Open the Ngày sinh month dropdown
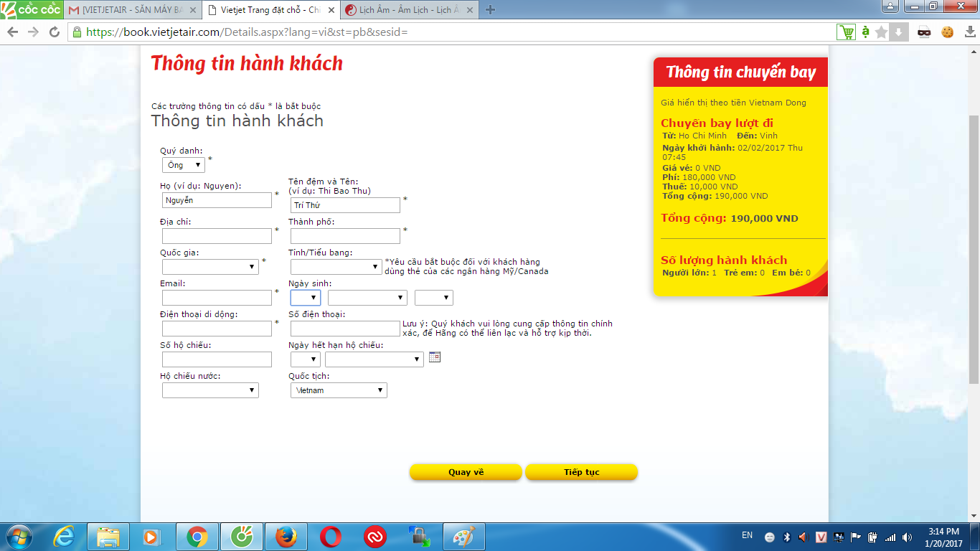This screenshot has height=551, width=980. (x=367, y=298)
